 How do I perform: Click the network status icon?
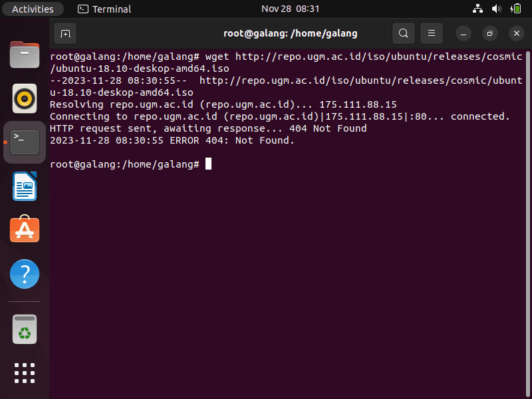tap(477, 9)
